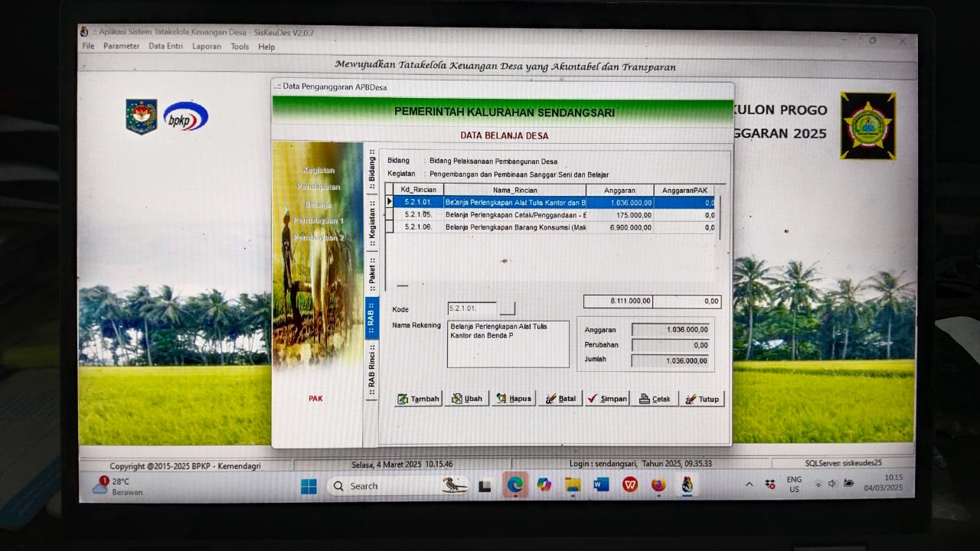The width and height of the screenshot is (980, 551).
Task: Open the Help menu
Action: (x=266, y=47)
